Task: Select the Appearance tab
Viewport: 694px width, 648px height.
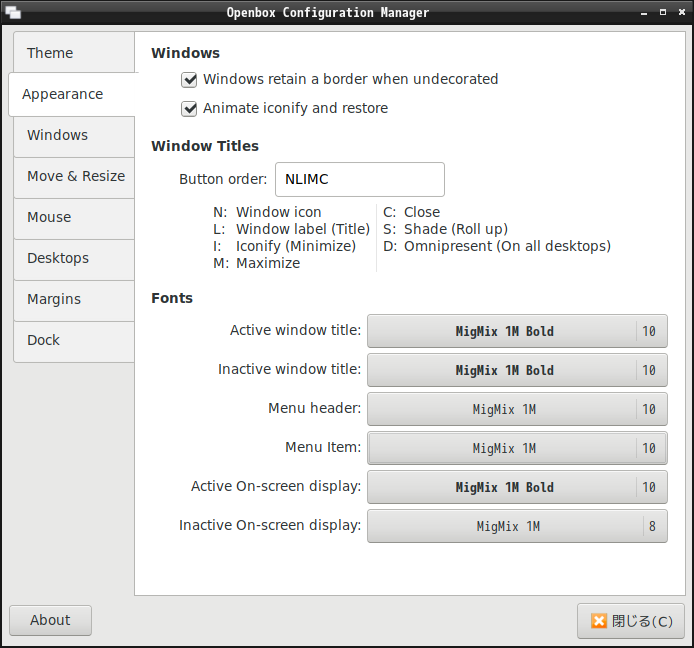Action: click(x=73, y=94)
